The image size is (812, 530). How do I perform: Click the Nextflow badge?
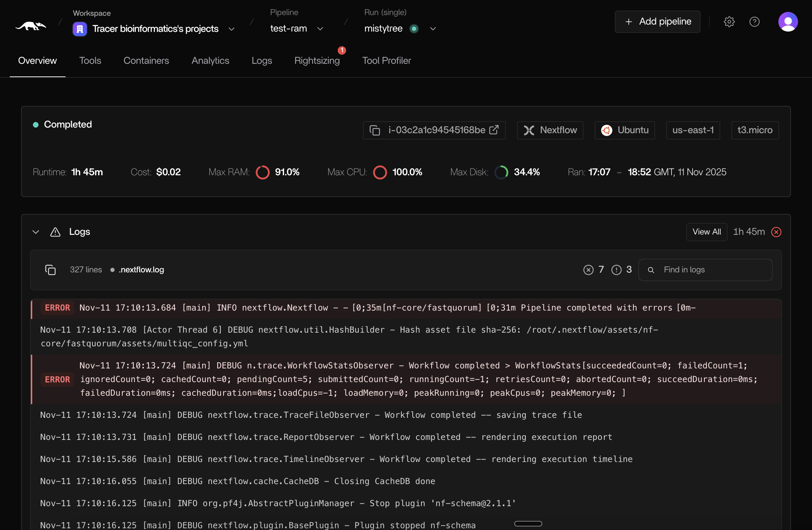550,130
